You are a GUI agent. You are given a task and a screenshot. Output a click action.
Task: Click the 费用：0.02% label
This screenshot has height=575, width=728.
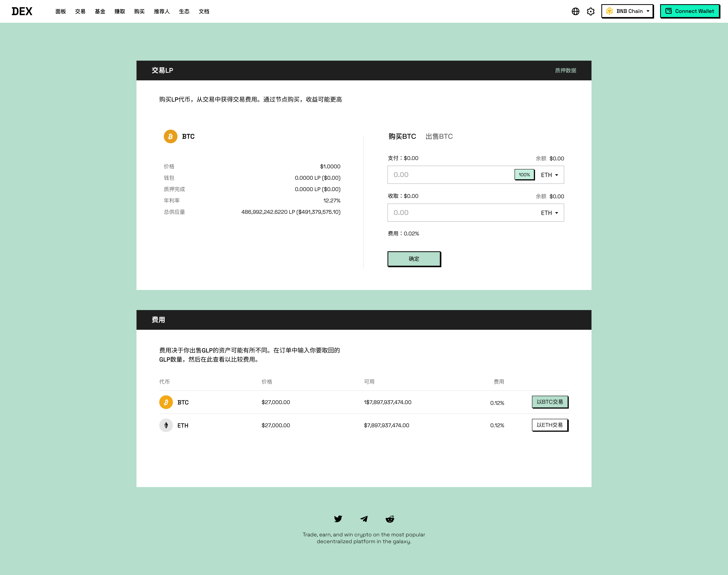click(x=403, y=234)
